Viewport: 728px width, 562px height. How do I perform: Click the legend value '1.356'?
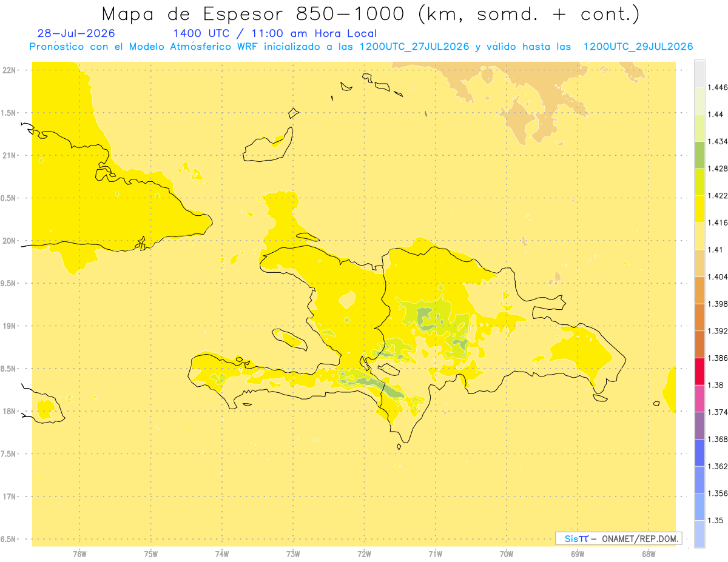[x=718, y=493]
